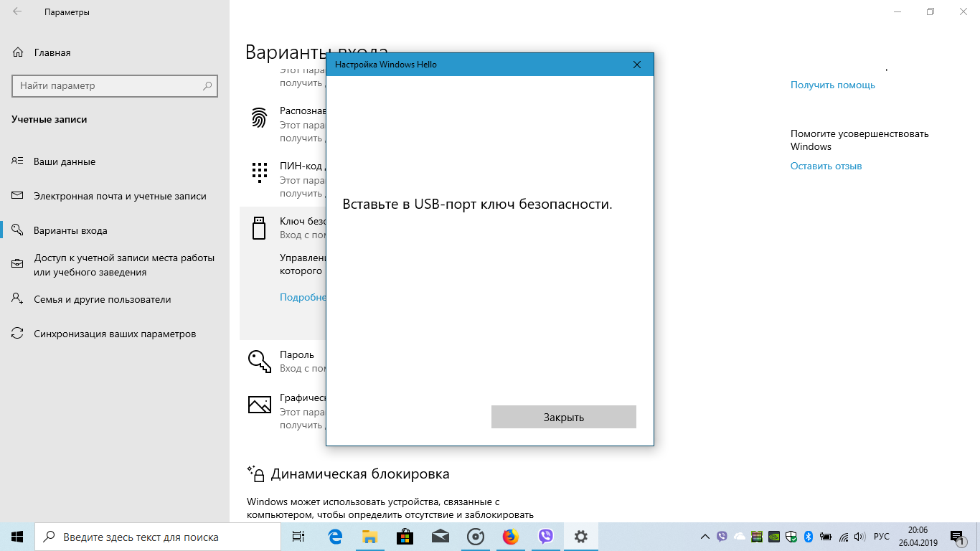The image size is (980, 551).
Task: Open Microsoft Store from the taskbar
Action: tap(405, 537)
